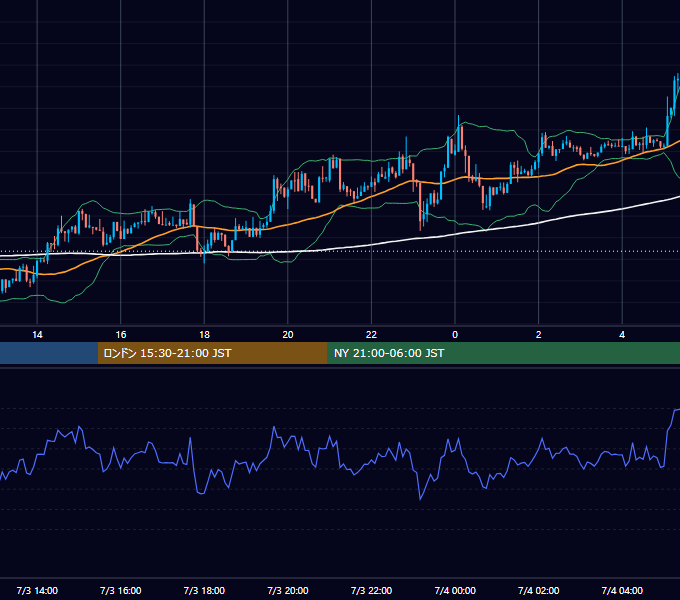The height and width of the screenshot is (600, 680).
Task: Click the ロンドン 15:30-21:00 JST session bar
Action: (x=212, y=353)
